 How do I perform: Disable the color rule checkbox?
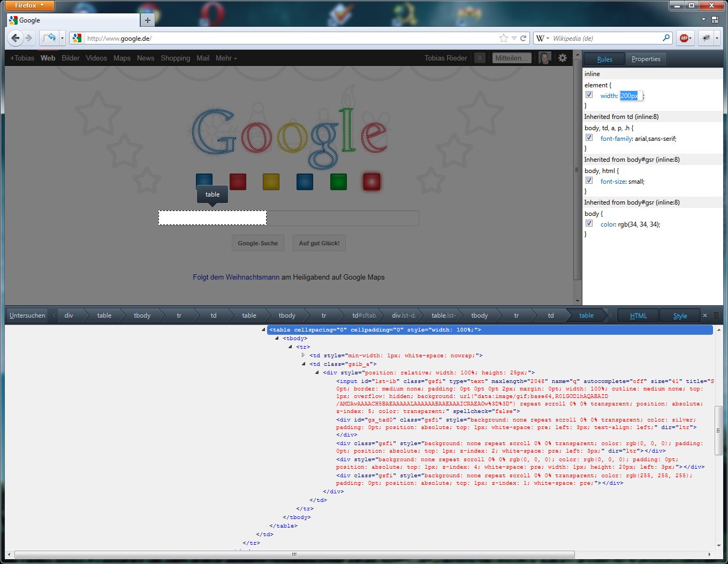[x=589, y=223]
